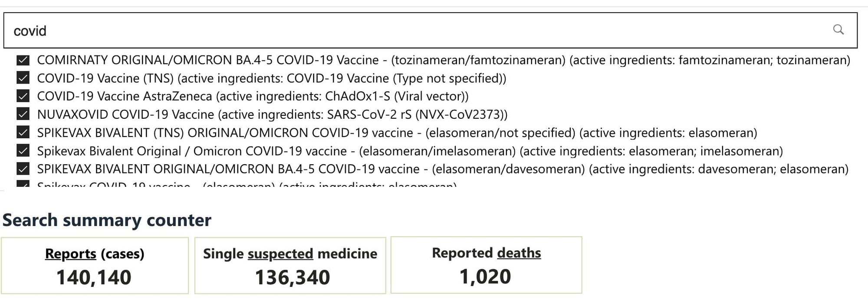
Task: Open the underlined deaths link
Action: click(519, 253)
